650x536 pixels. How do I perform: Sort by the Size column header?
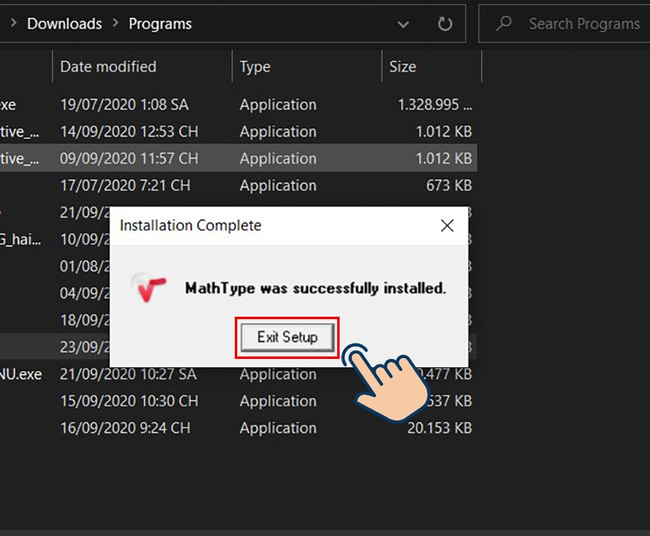402,67
